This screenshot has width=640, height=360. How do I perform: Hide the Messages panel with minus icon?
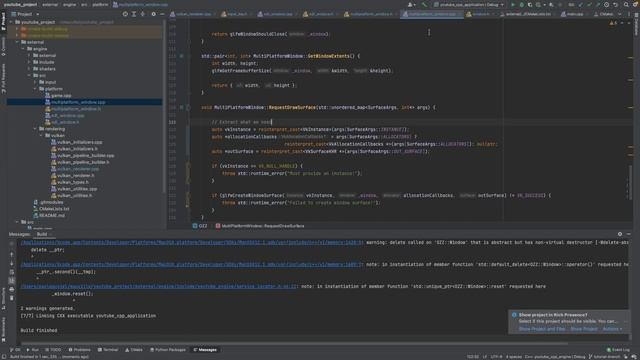click(x=629, y=234)
